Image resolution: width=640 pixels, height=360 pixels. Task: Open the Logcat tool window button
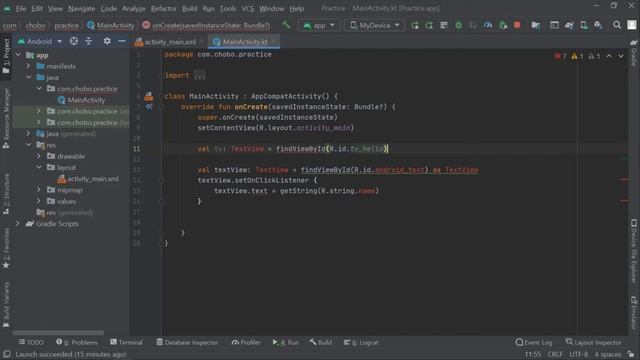[361, 342]
